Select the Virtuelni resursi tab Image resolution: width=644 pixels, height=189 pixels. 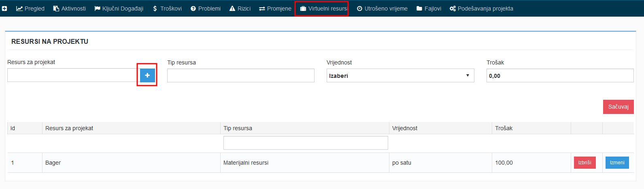point(323,9)
